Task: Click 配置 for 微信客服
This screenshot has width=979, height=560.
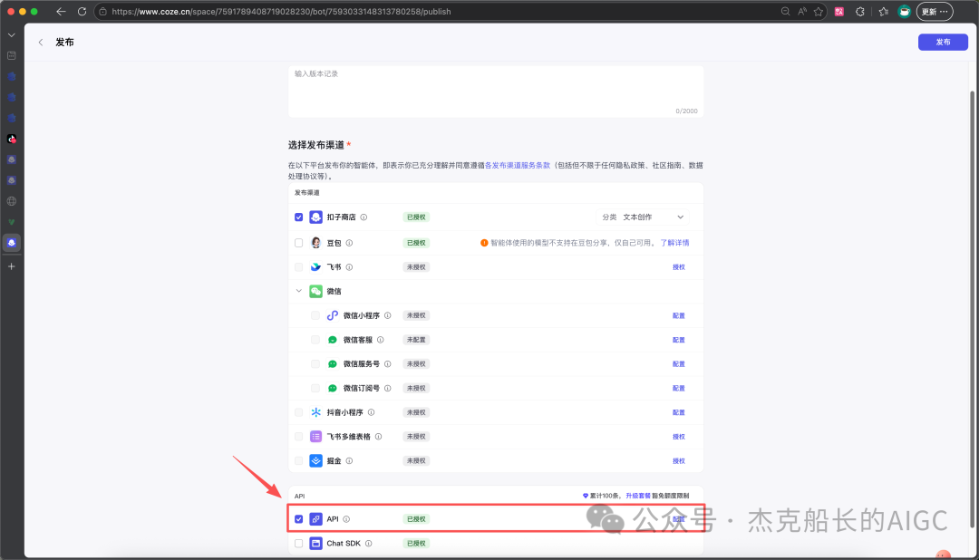Action: pos(679,340)
